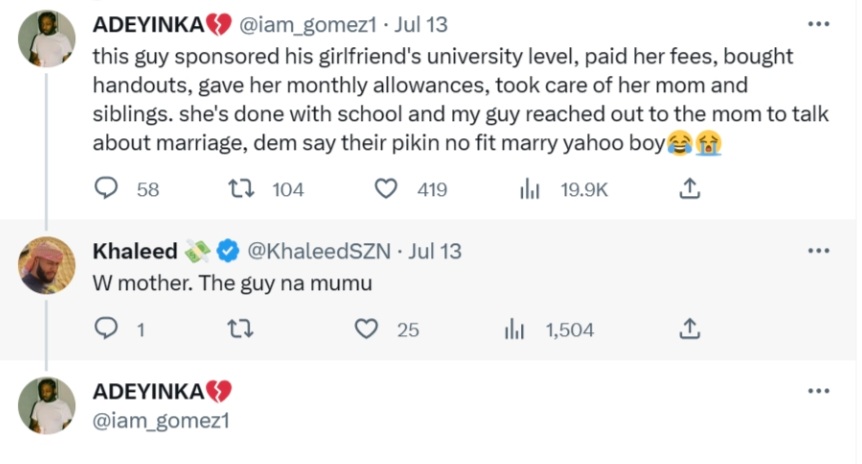Open more options on ADEYINKA's first tweet
862x464 pixels.
coord(818,24)
